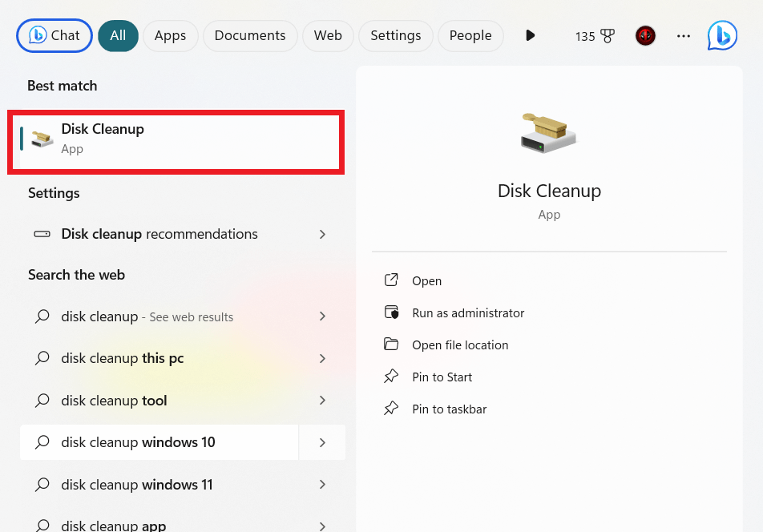Click the Disk Cleanup title in preview pane

[549, 191]
